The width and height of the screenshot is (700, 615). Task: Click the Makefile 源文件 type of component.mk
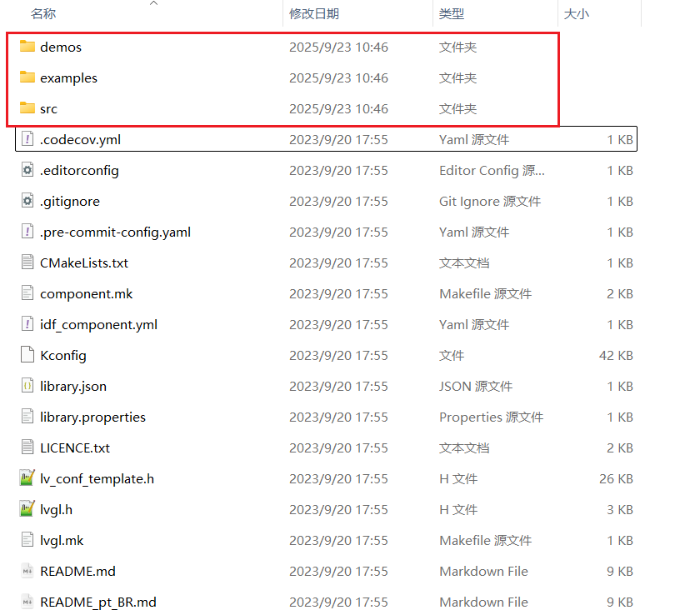[x=485, y=293]
